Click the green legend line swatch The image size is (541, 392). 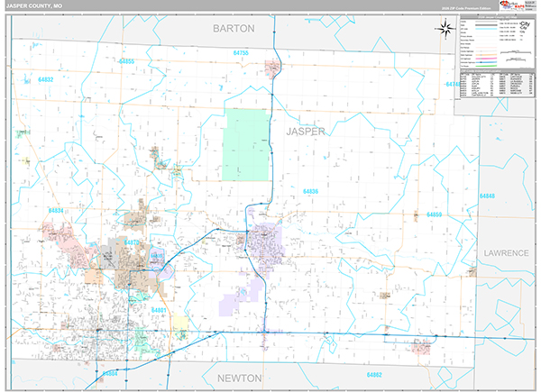pyautogui.click(x=486, y=66)
